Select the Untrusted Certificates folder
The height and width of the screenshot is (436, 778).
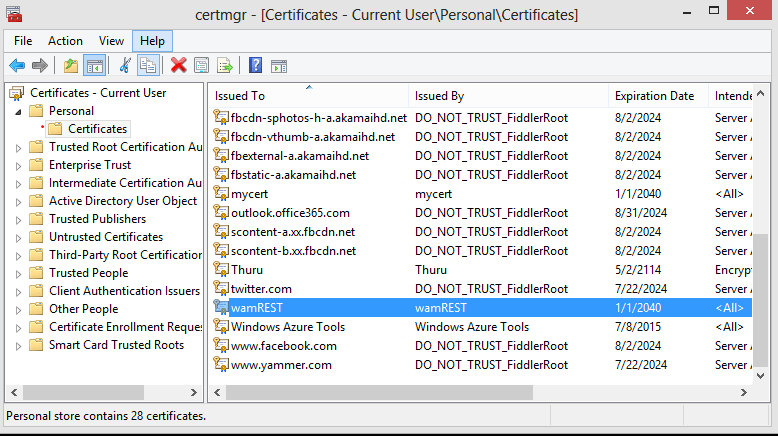coord(105,237)
